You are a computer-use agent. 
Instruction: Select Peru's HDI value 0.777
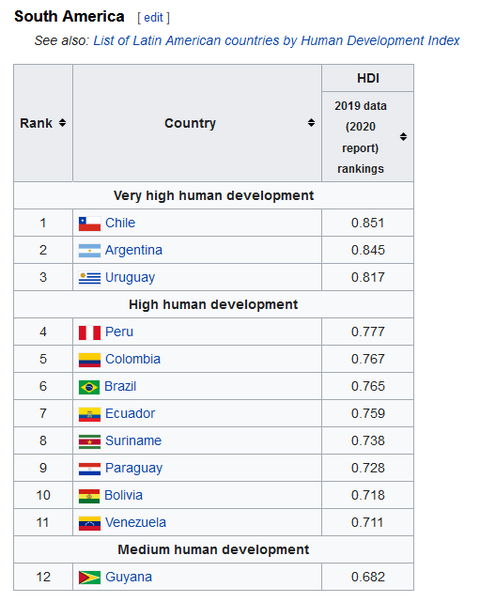tap(368, 332)
